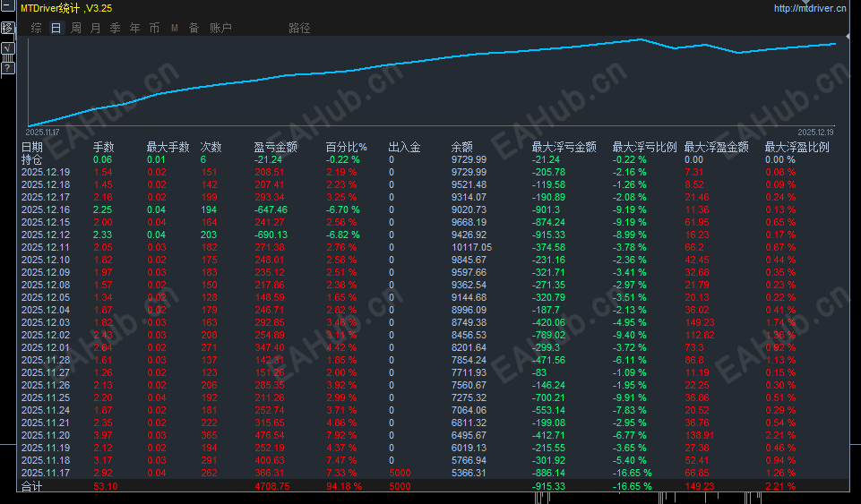Click the 百分比% column header
The height and width of the screenshot is (504, 861).
pyautogui.click(x=347, y=147)
